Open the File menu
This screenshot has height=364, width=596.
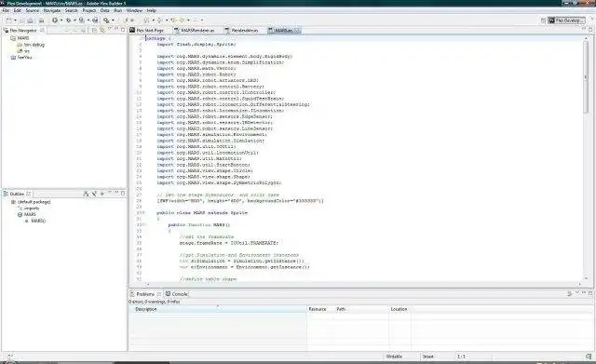pos(6,10)
